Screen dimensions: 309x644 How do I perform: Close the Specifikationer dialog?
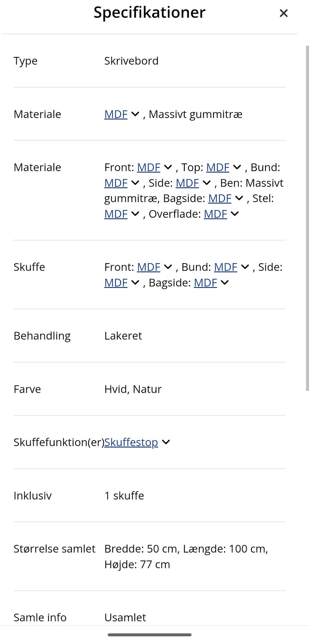coord(284,13)
